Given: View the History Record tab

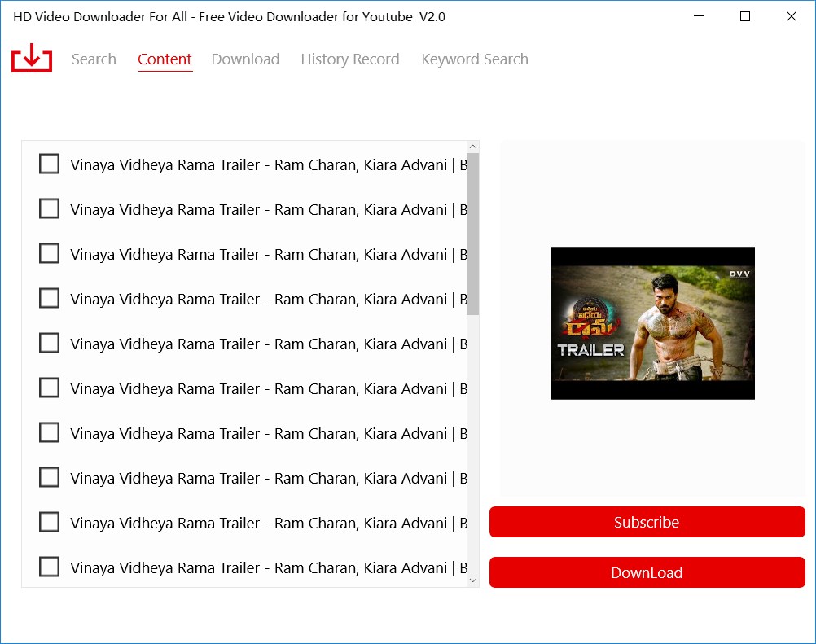Looking at the screenshot, I should coord(349,59).
